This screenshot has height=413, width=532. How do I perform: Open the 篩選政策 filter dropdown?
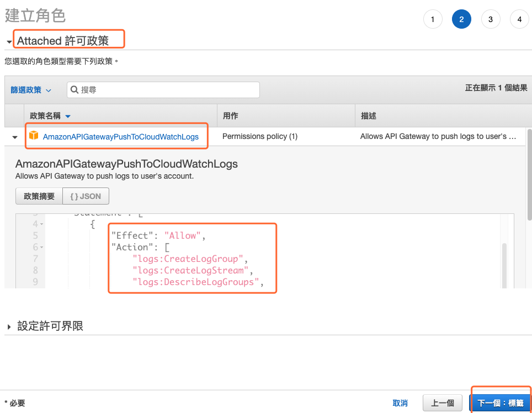(x=31, y=90)
